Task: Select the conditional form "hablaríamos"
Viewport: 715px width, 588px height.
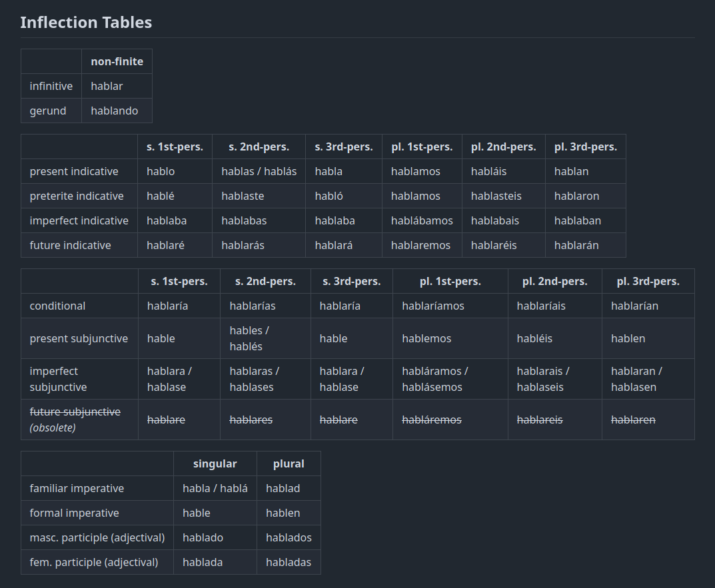Action: click(432, 306)
